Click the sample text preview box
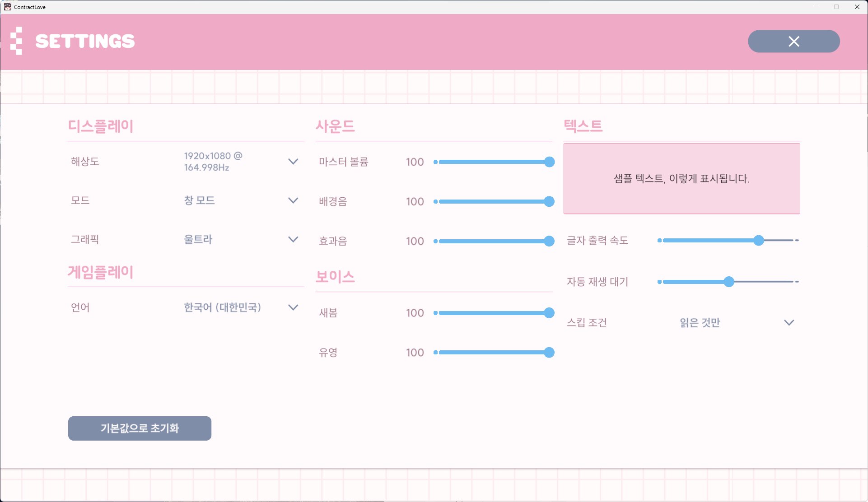The height and width of the screenshot is (502, 868). (681, 178)
